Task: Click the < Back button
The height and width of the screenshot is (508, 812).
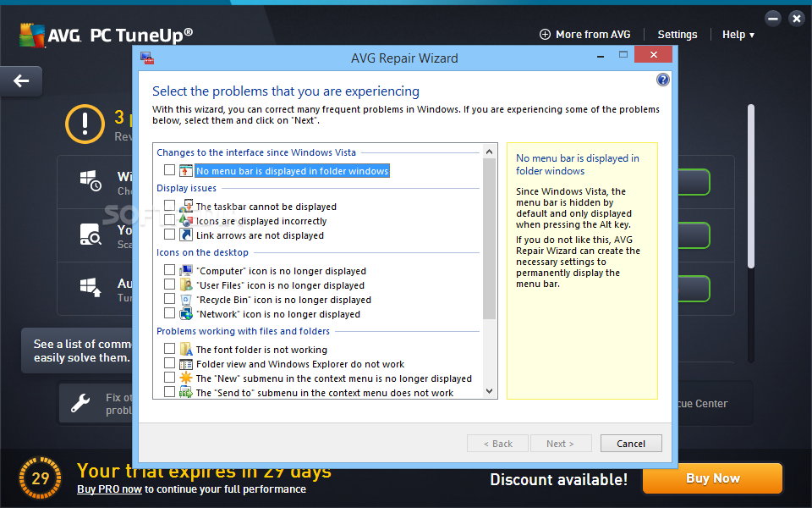Action: tap(497, 444)
